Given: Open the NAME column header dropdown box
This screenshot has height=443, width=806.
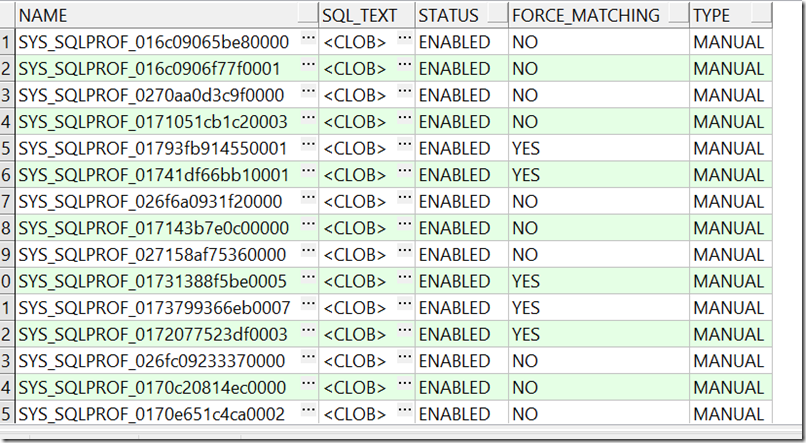Looking at the screenshot, I should [307, 13].
